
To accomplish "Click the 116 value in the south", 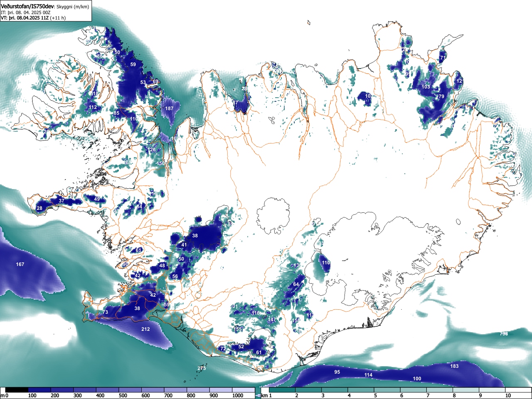I will click(256, 313).
